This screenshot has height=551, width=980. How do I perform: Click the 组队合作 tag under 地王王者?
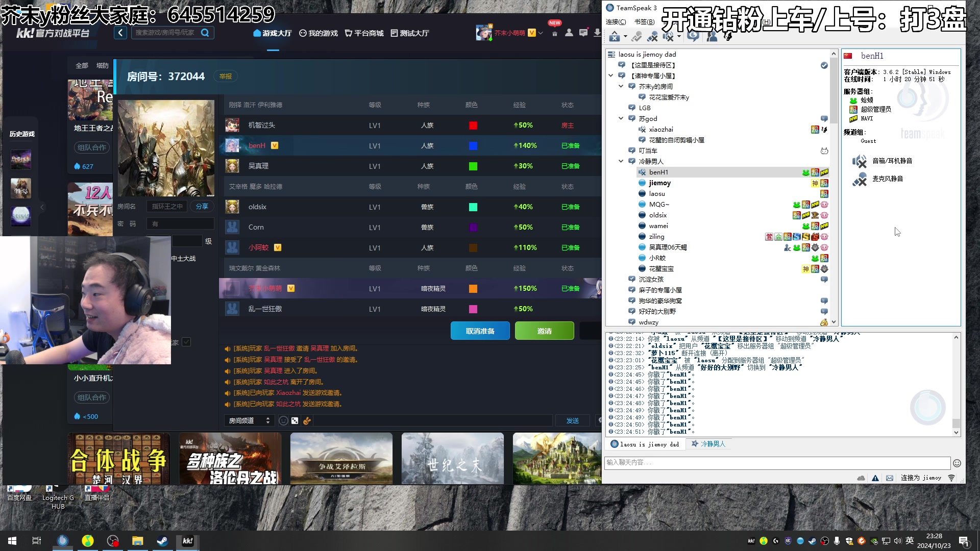[x=92, y=147]
